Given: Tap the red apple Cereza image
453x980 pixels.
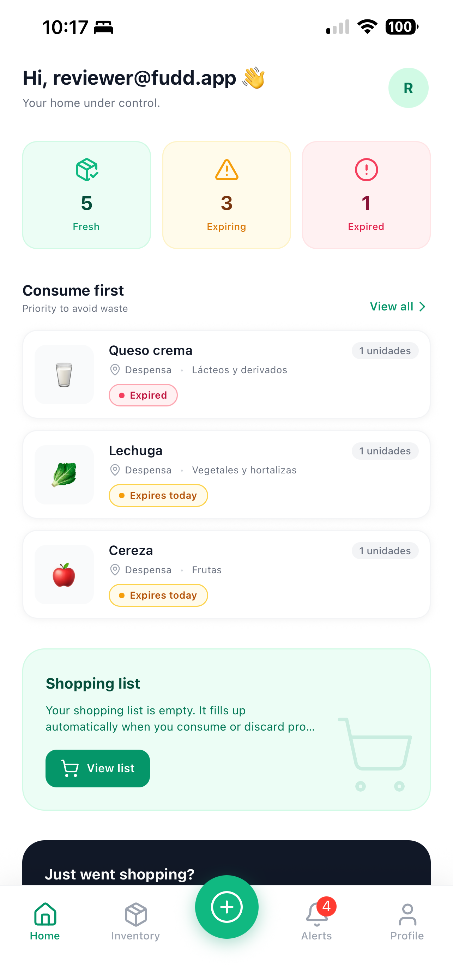Looking at the screenshot, I should pyautogui.click(x=64, y=574).
